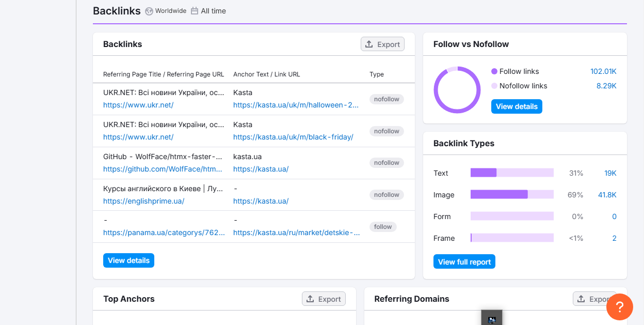Viewport: 644px width, 325px height.
Task: Open kasta.ua link in the GitHub row
Action: tap(261, 169)
